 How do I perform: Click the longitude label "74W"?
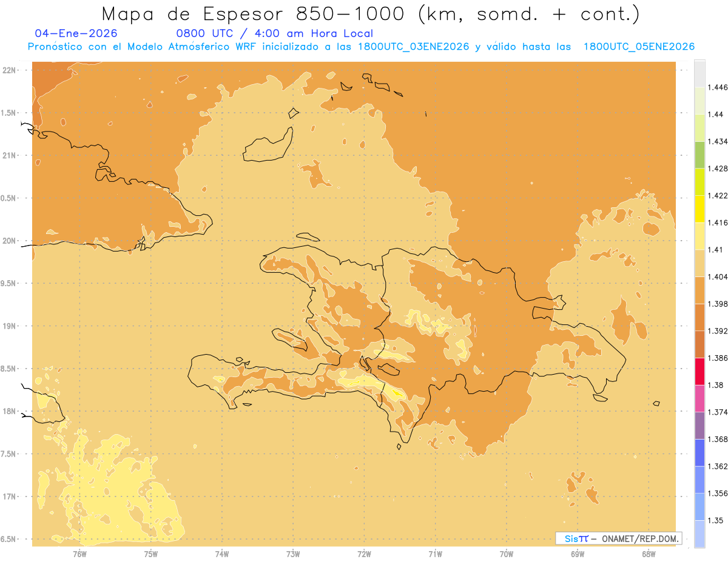coord(222,554)
